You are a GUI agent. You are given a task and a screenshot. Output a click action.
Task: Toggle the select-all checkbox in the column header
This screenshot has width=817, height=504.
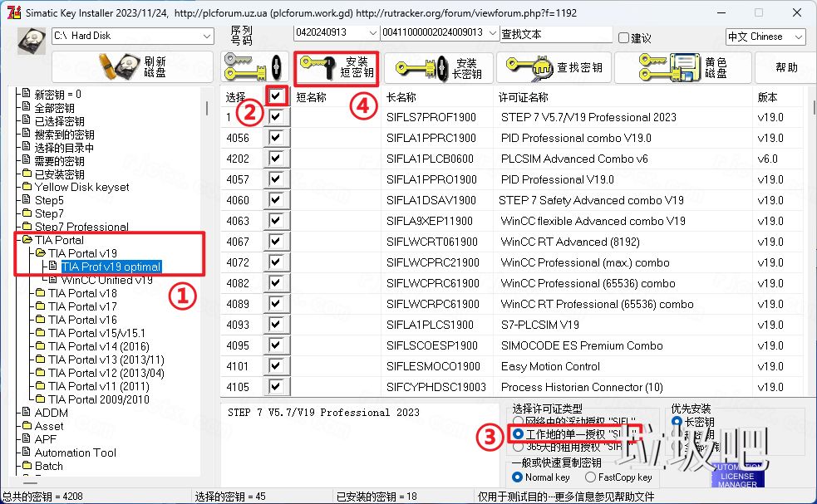(276, 95)
